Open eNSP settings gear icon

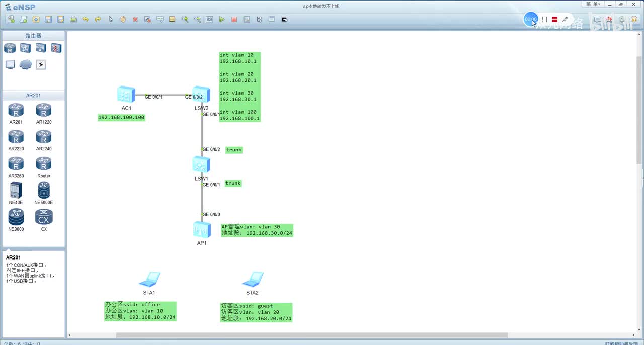(x=622, y=19)
